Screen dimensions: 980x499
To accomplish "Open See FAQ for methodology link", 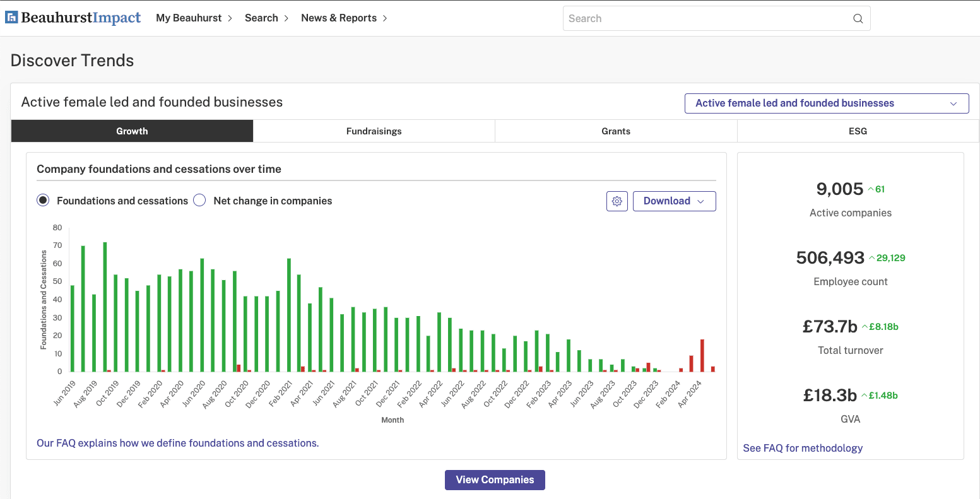I will [x=803, y=448].
